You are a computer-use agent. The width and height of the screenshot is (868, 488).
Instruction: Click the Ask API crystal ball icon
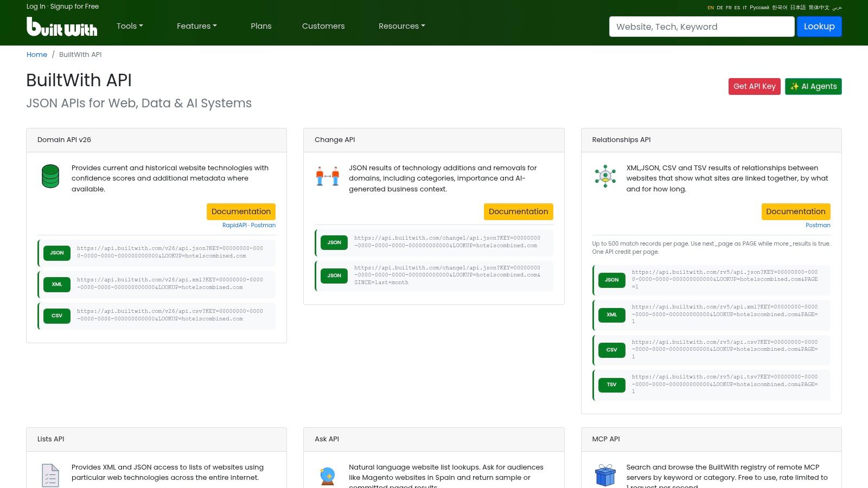point(328,476)
